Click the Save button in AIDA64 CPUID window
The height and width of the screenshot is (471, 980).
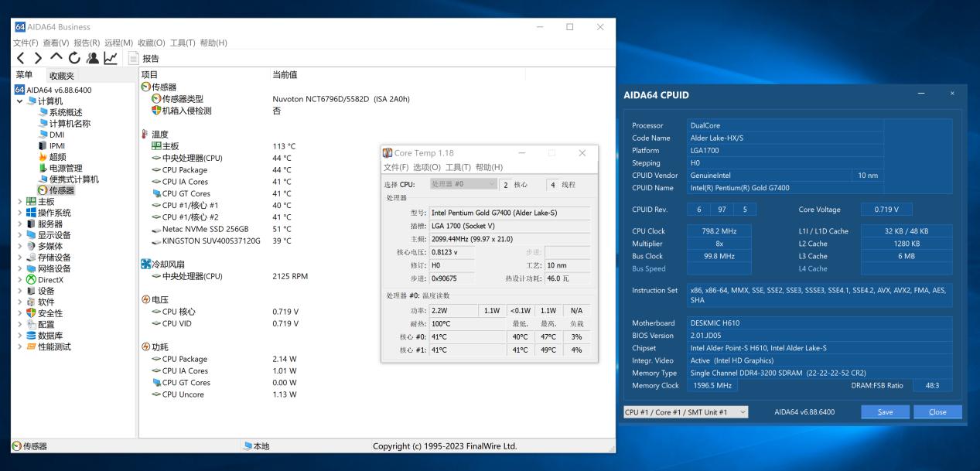(884, 412)
